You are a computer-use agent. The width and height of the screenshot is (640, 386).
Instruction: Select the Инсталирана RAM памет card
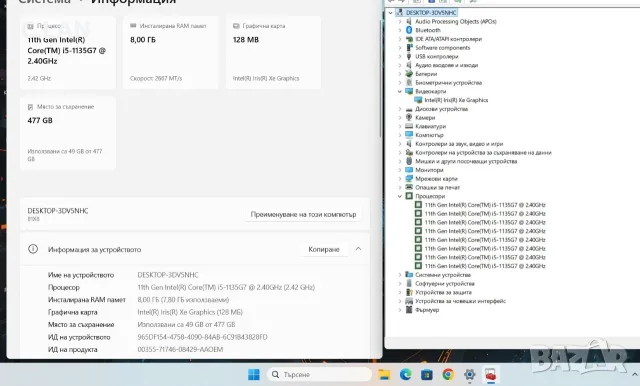click(x=171, y=52)
